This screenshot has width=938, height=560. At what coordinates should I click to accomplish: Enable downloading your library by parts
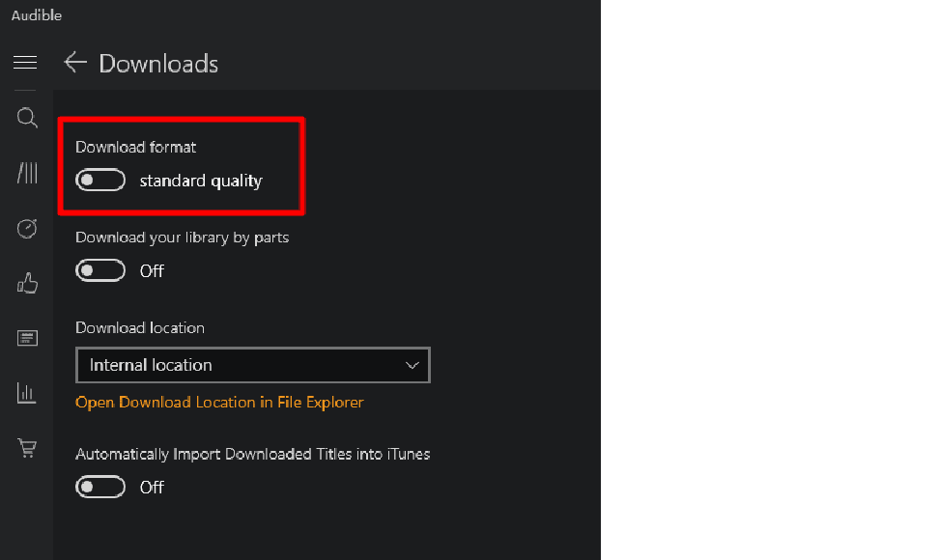pos(100,270)
